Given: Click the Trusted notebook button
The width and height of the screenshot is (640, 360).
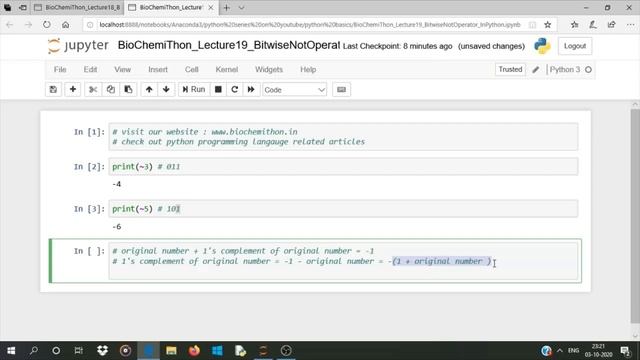Looking at the screenshot, I should (510, 69).
